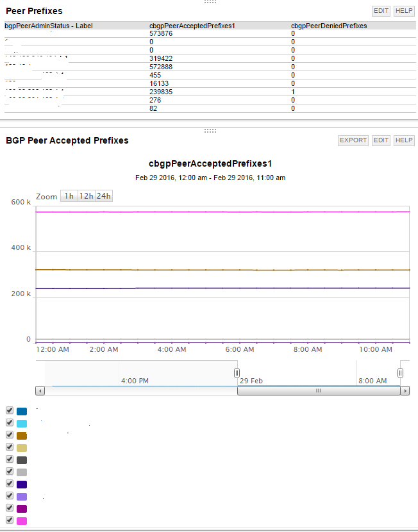Click the 4:00 PM label in navigator
418x532 pixels.
pyautogui.click(x=135, y=381)
